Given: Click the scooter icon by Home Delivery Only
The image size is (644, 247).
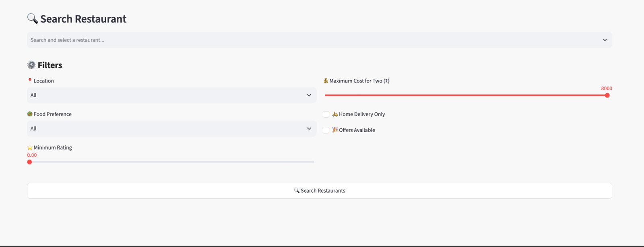Looking at the screenshot, I should tap(335, 114).
